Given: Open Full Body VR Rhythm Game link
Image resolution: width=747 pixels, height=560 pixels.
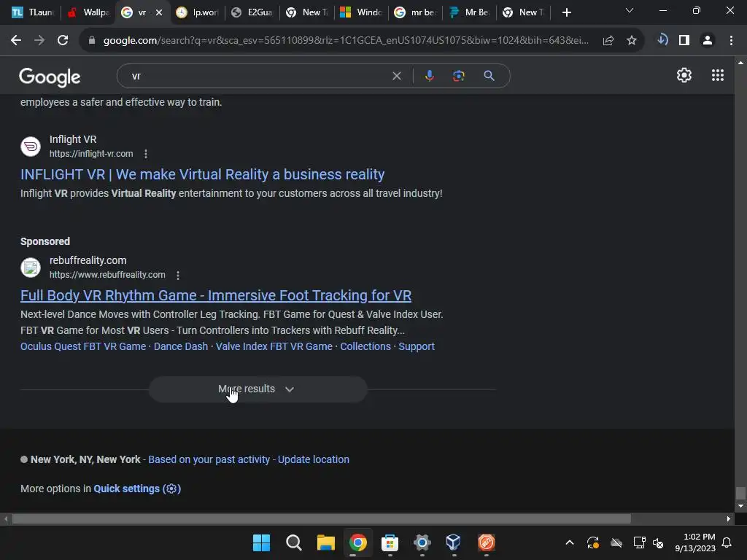Looking at the screenshot, I should (x=216, y=295).
